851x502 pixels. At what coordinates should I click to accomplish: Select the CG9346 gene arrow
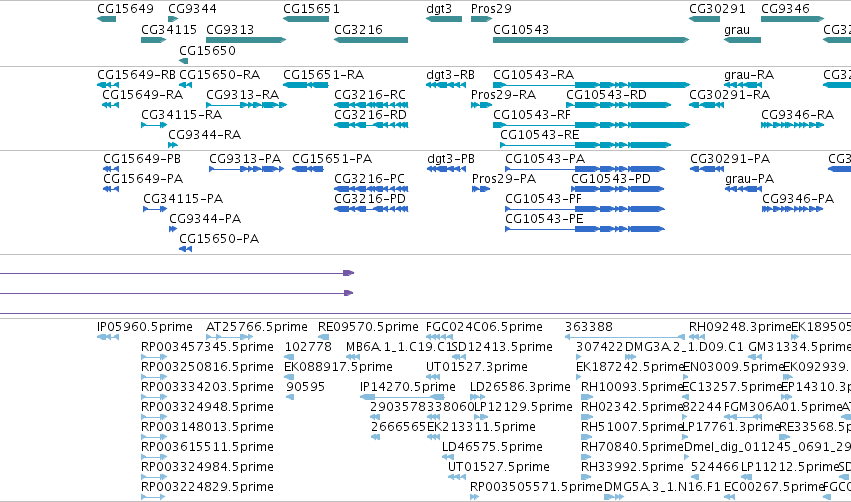click(792, 19)
